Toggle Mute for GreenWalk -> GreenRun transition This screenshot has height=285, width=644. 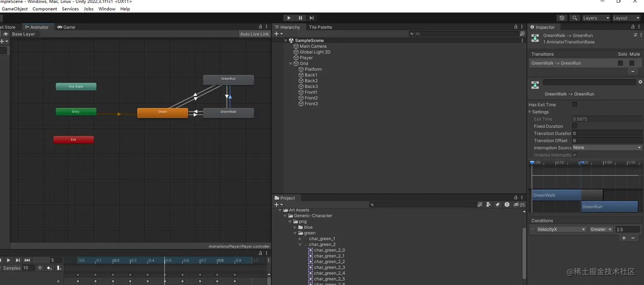(632, 63)
